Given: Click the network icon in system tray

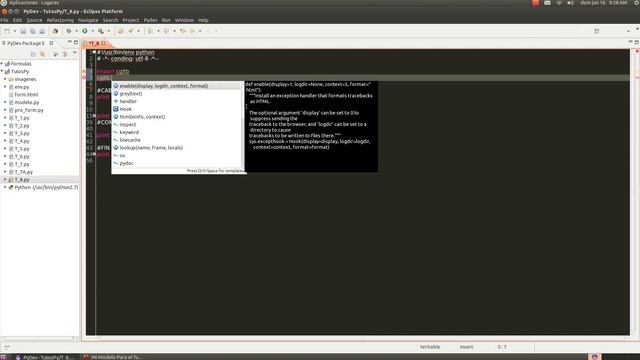Looking at the screenshot, I should [x=559, y=3].
